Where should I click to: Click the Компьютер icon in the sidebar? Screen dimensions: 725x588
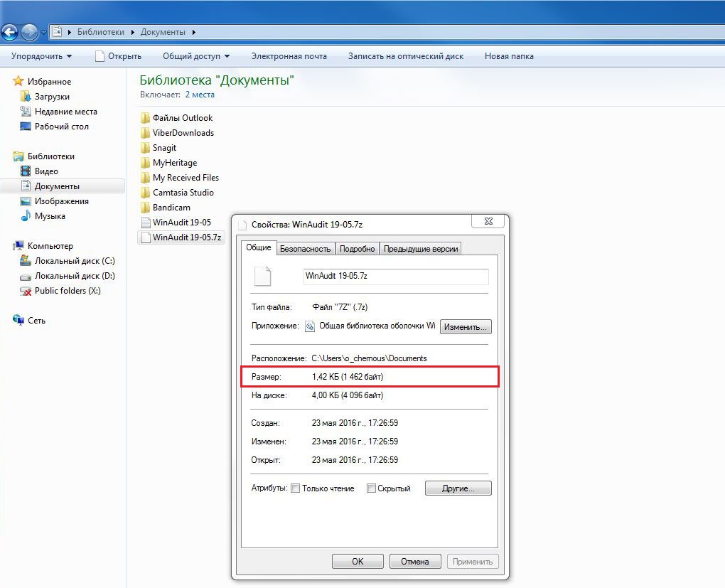pos(18,246)
